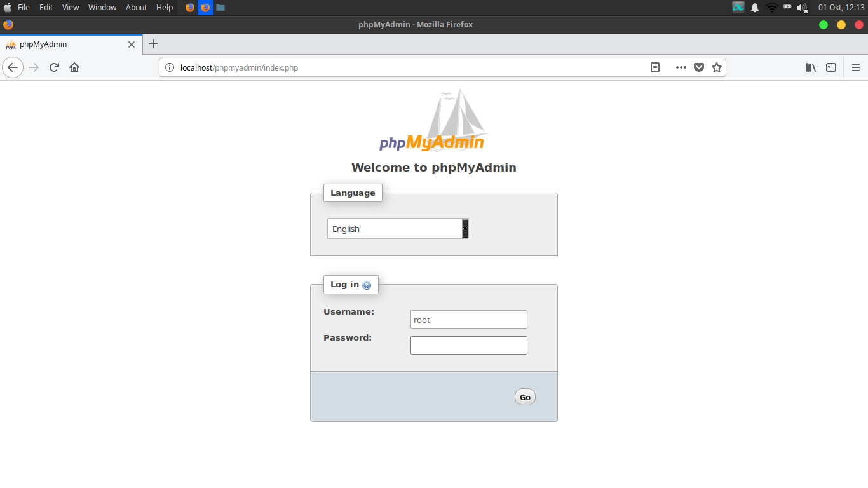Close the phpMyAdmin tab
Screen dimensions: 868x488
tap(132, 44)
